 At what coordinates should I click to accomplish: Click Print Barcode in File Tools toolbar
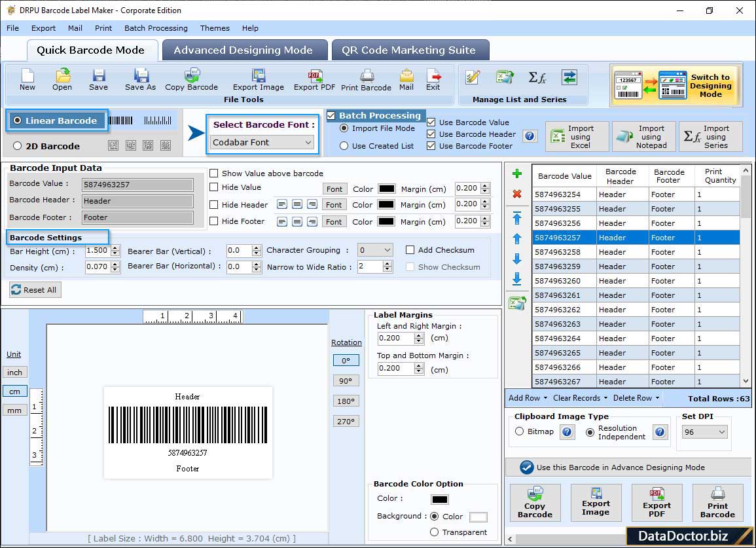[x=367, y=80]
